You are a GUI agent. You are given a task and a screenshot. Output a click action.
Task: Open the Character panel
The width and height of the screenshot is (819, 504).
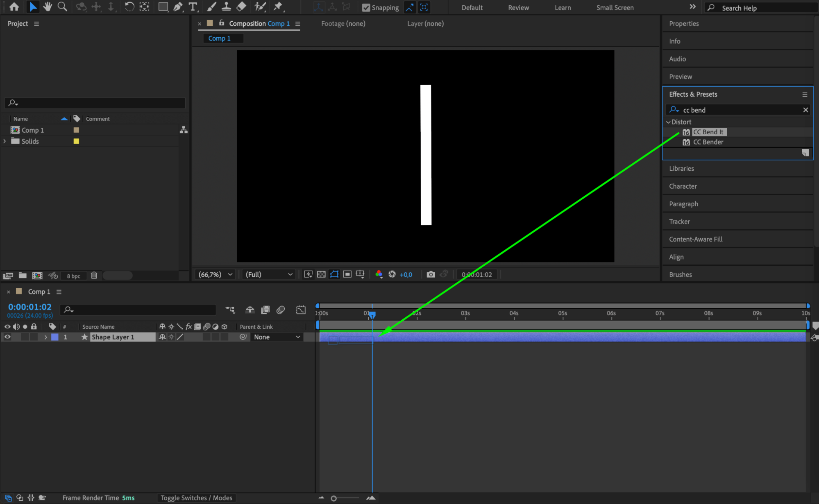tap(683, 186)
